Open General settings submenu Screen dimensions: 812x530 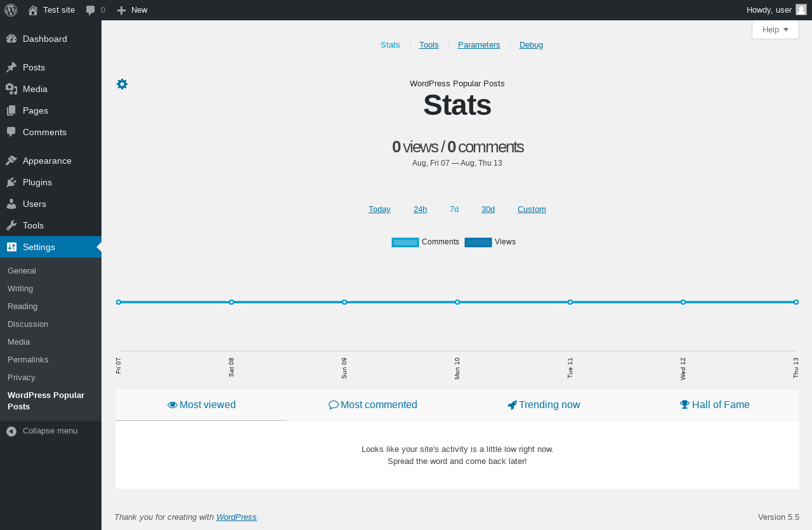point(51,271)
